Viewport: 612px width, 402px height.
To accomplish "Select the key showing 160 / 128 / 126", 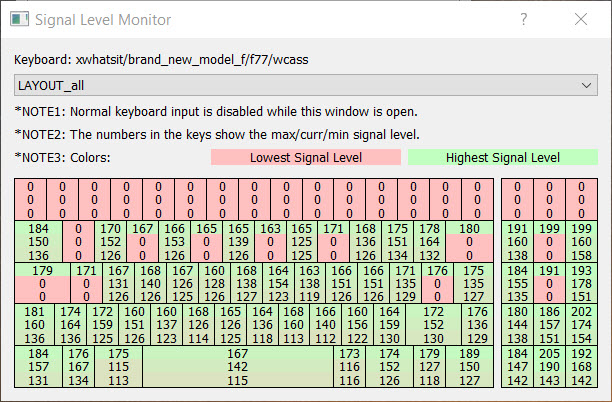I will coord(215,283).
